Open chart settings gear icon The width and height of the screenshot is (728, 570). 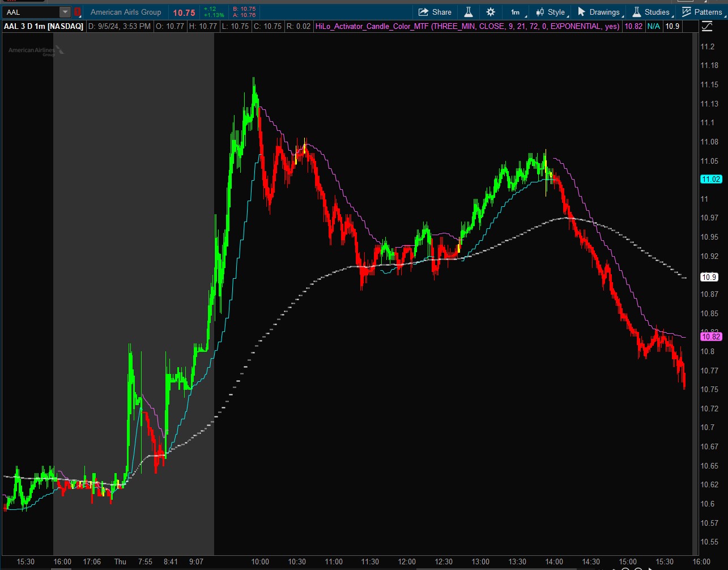coord(491,12)
